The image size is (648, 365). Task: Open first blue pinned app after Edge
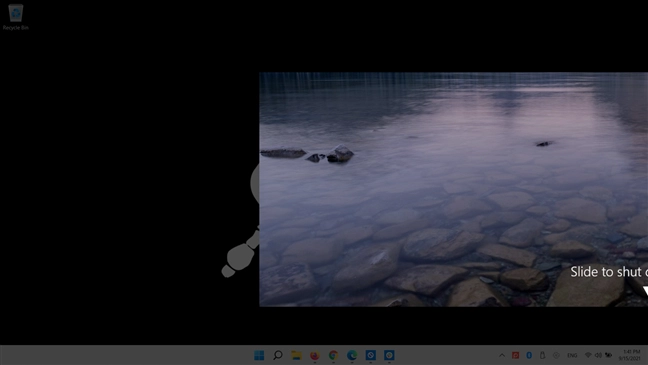[371, 355]
